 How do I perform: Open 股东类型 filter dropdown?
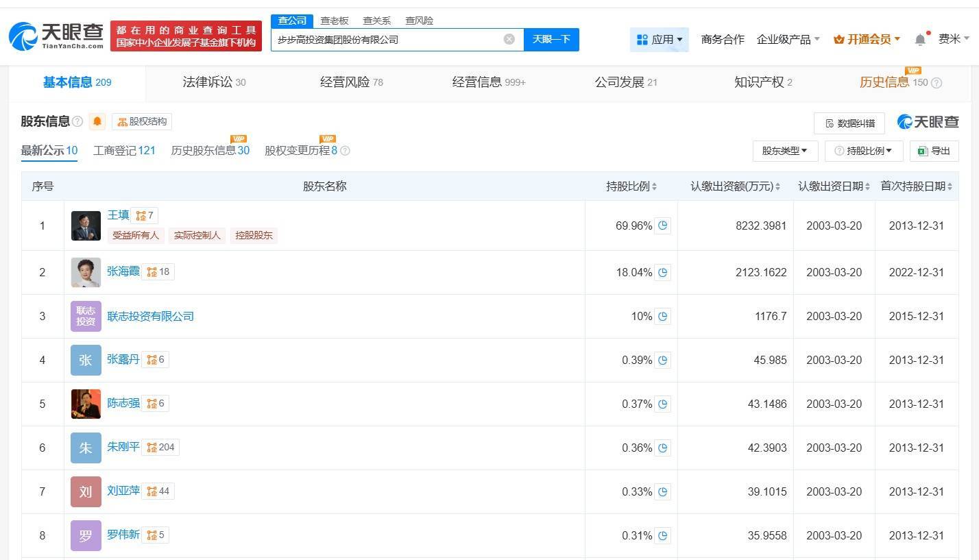point(784,151)
